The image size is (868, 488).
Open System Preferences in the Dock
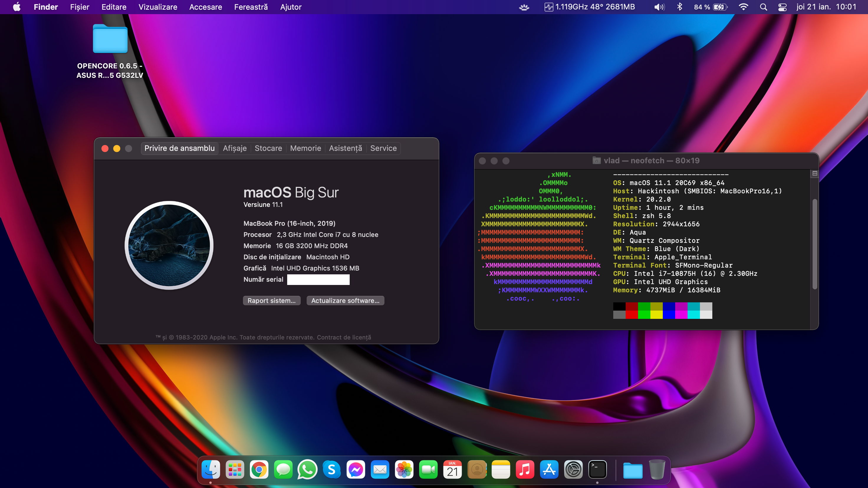[573, 469]
